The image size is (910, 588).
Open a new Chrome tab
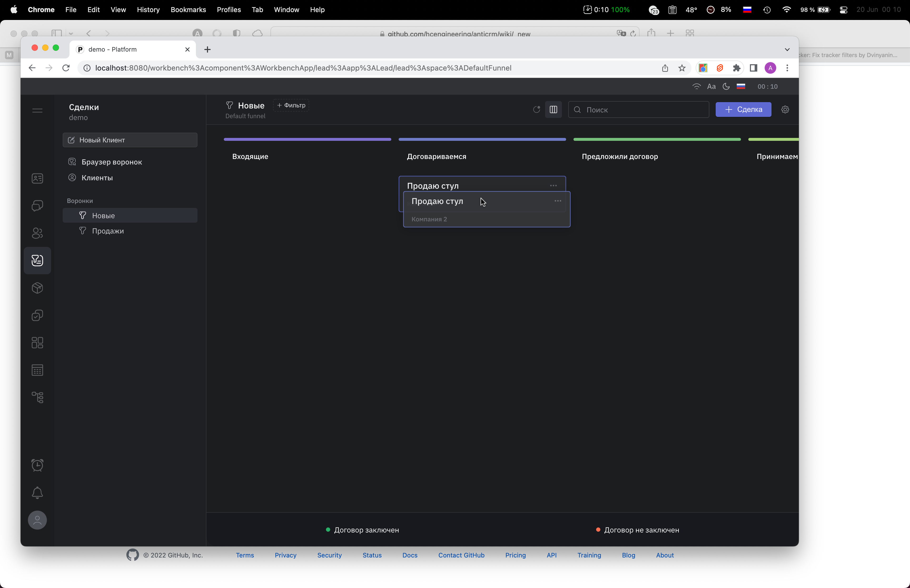pos(207,49)
